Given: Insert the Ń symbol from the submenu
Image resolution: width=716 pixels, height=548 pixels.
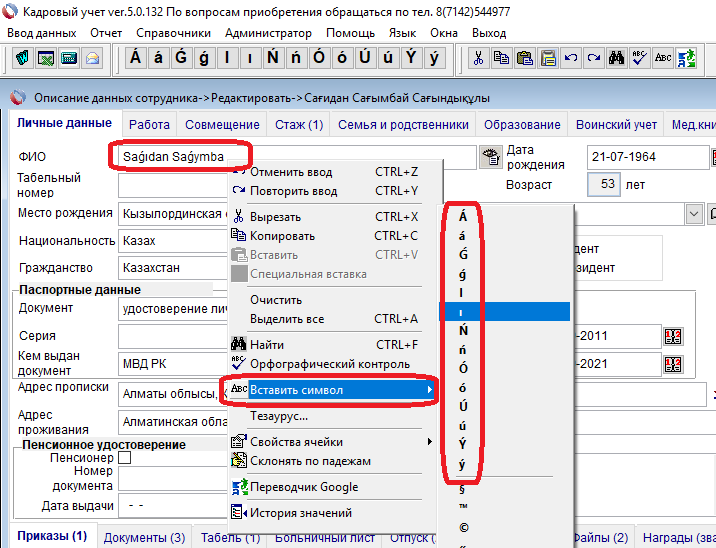Looking at the screenshot, I should (462, 331).
